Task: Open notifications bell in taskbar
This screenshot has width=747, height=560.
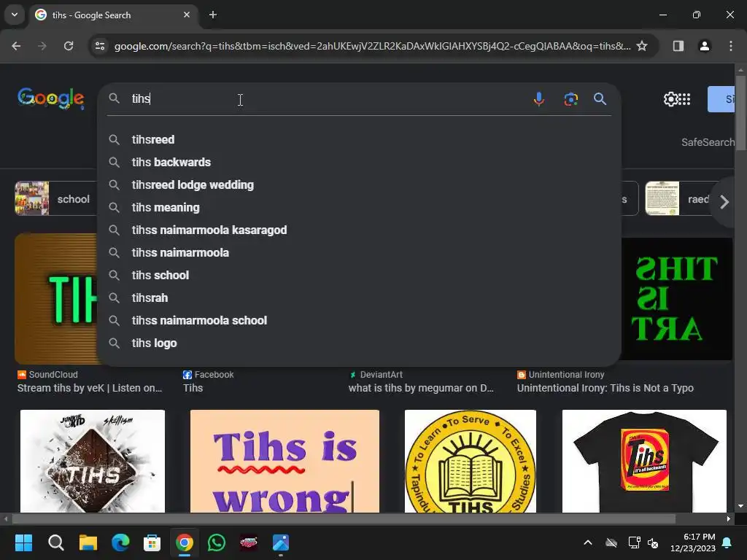Action: (727, 542)
